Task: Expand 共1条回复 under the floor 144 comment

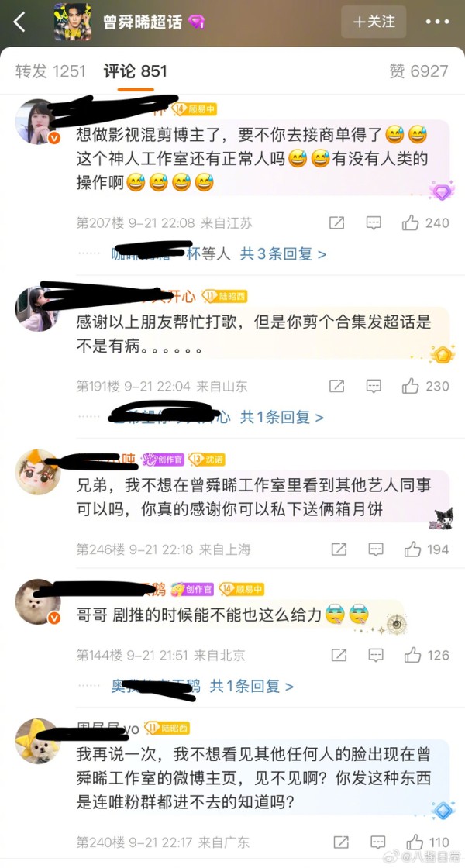Action: pyautogui.click(x=251, y=687)
